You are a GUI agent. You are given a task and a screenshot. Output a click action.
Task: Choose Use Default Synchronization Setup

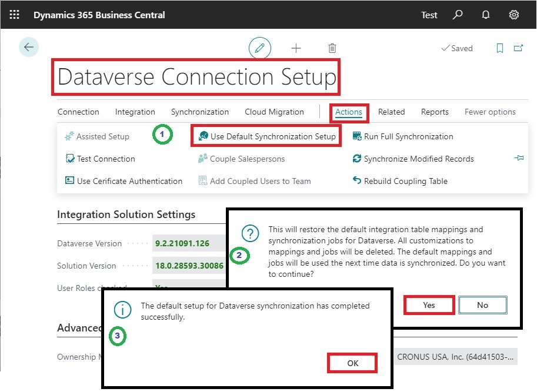[x=267, y=136]
